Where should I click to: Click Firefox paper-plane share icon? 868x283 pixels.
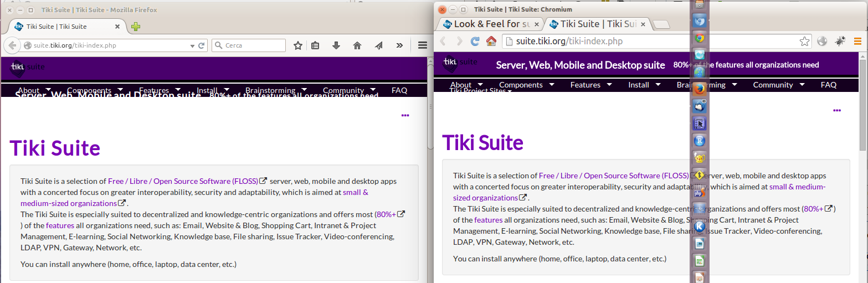(x=378, y=45)
